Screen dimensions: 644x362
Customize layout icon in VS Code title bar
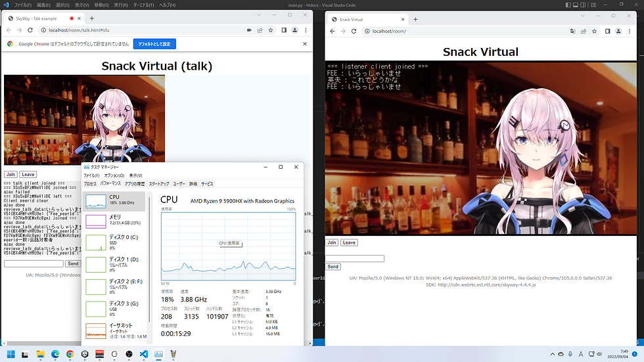pos(593,5)
